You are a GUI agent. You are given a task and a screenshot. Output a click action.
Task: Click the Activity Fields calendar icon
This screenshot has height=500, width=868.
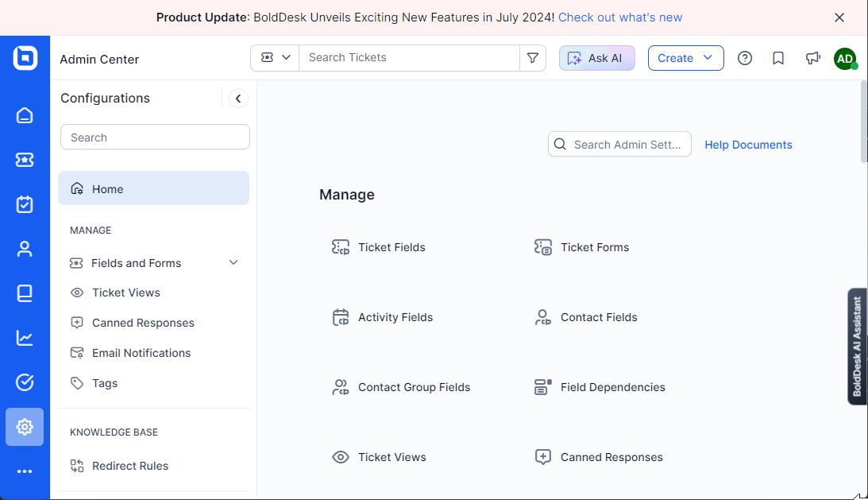pos(341,317)
